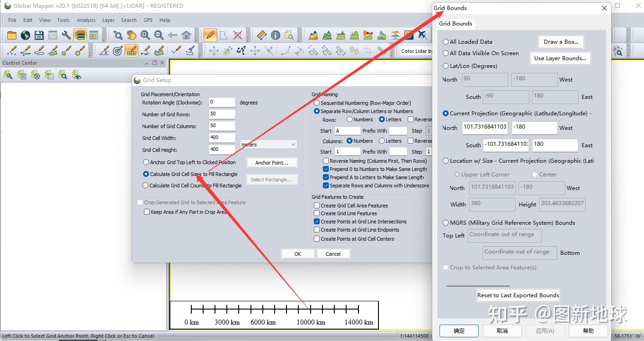The width and height of the screenshot is (644, 341).
Task: Click Reset to Last Exported Bounds
Action: (518, 295)
